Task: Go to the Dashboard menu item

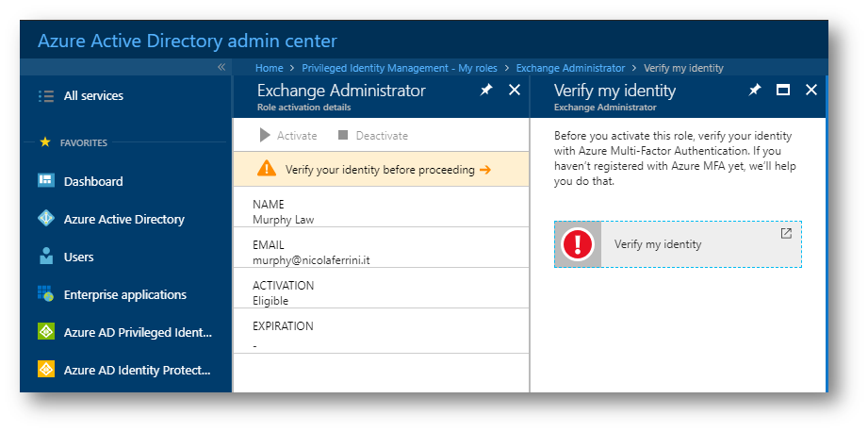Action: (x=93, y=182)
